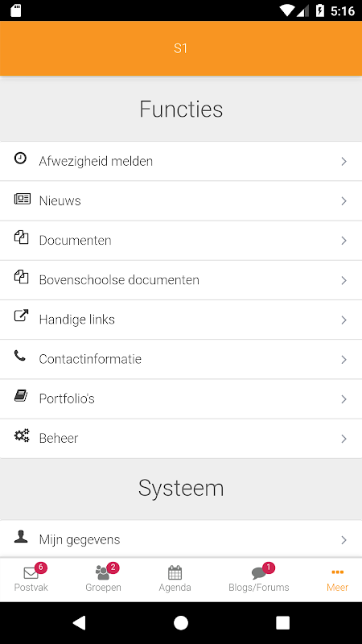Screen dimensions: 362x644
Task: Open the Portfolio's list item
Action: pyautogui.click(x=181, y=398)
